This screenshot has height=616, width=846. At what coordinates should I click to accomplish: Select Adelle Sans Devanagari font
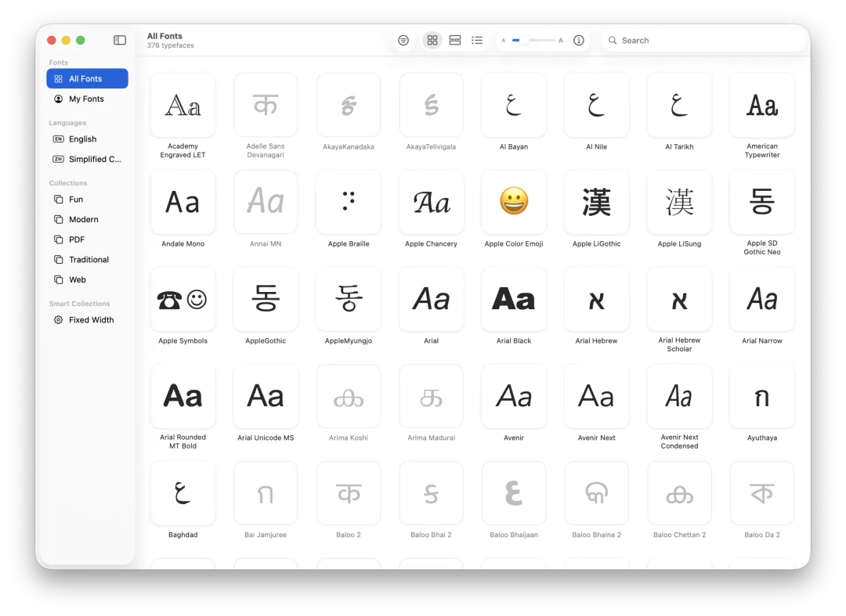pos(266,106)
